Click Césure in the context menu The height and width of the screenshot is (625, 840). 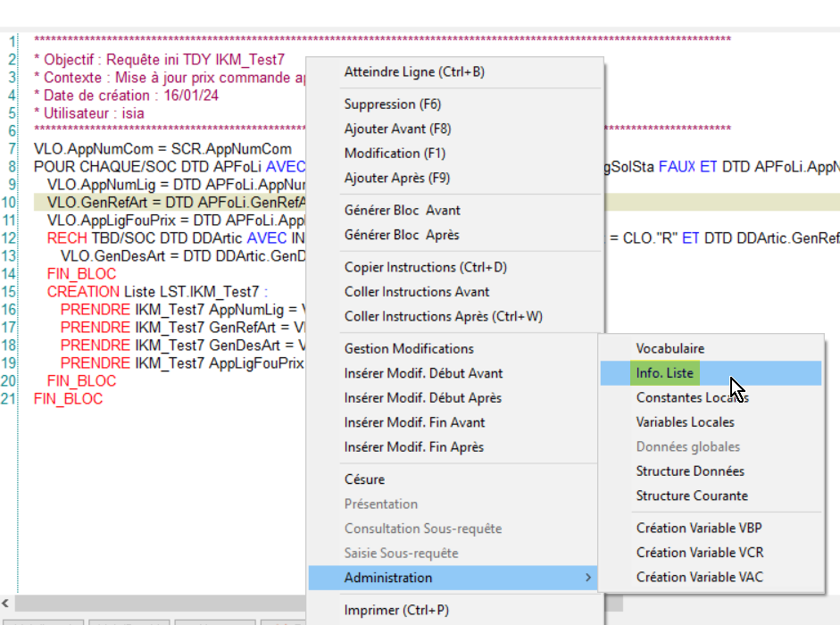tap(364, 479)
